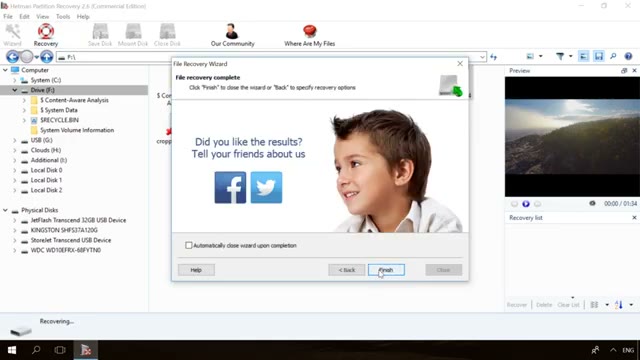The width and height of the screenshot is (640, 360).
Task: Select Additional (I:) drive
Action: 49,160
